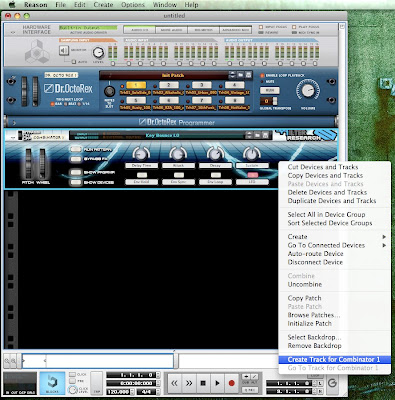395x400 pixels.
Task: Click the Blocks button in transport
Action: click(52, 383)
